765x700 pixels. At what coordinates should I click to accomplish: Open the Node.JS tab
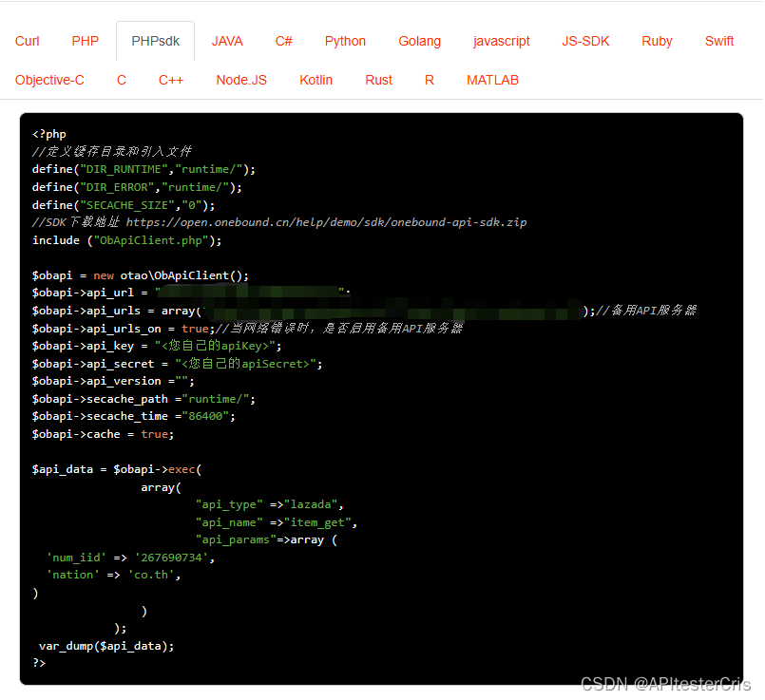241,80
